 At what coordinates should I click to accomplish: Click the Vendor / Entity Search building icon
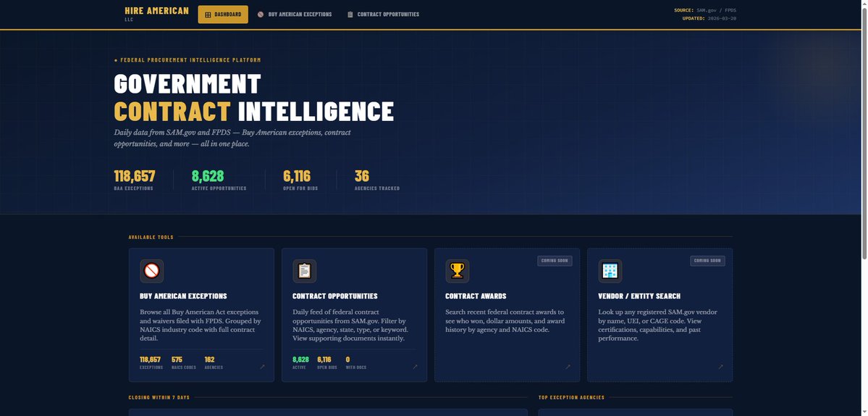click(610, 271)
